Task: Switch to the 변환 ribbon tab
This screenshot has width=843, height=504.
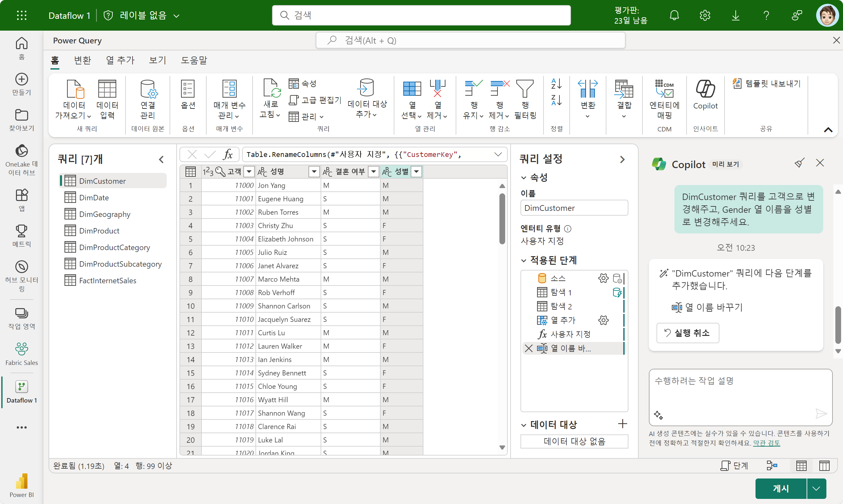Action: pos(82,60)
